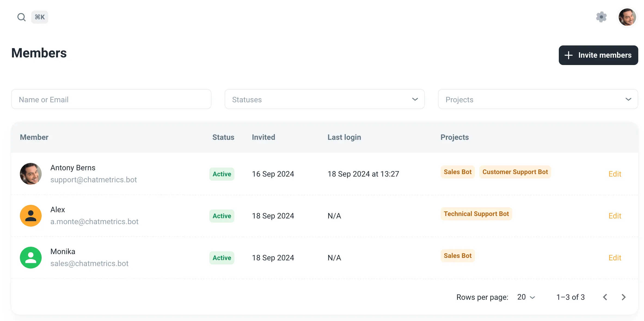Click the Member column header
Screen dimensions: 644x321
pos(34,137)
